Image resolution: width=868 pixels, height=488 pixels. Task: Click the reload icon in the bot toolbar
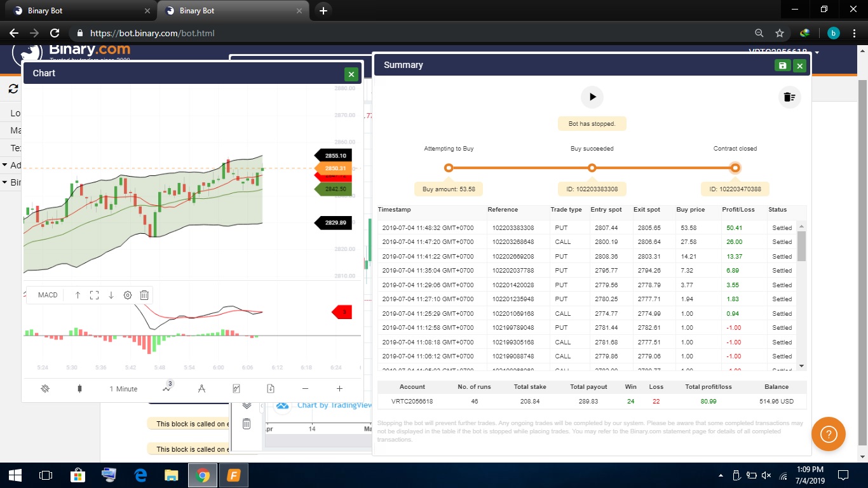13,90
